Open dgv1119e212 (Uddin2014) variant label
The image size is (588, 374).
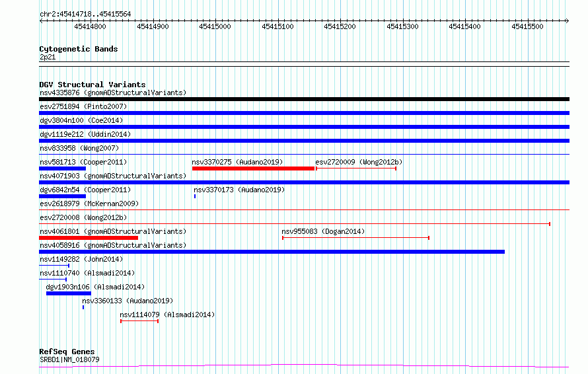coord(85,134)
